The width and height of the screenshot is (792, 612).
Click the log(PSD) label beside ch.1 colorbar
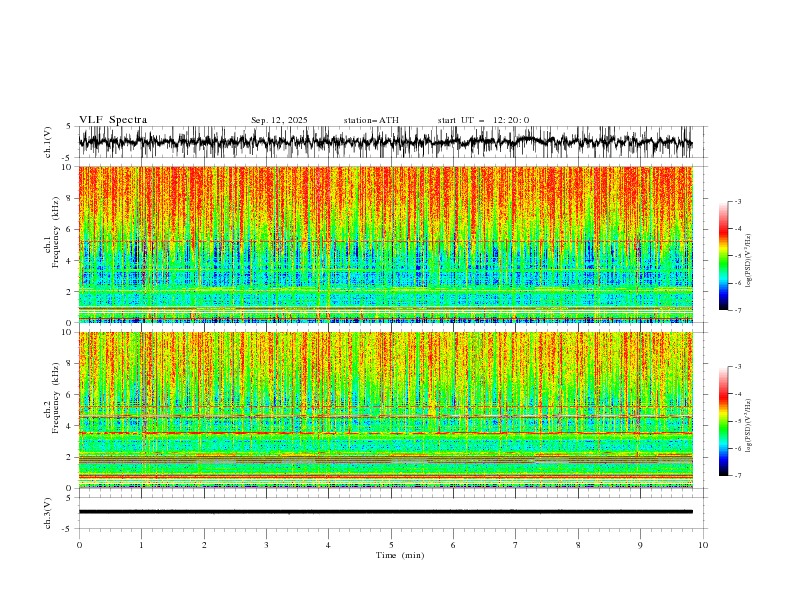(749, 261)
